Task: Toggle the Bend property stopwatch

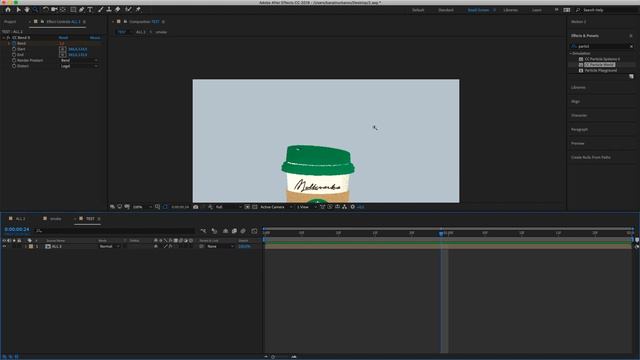Action: [14, 43]
